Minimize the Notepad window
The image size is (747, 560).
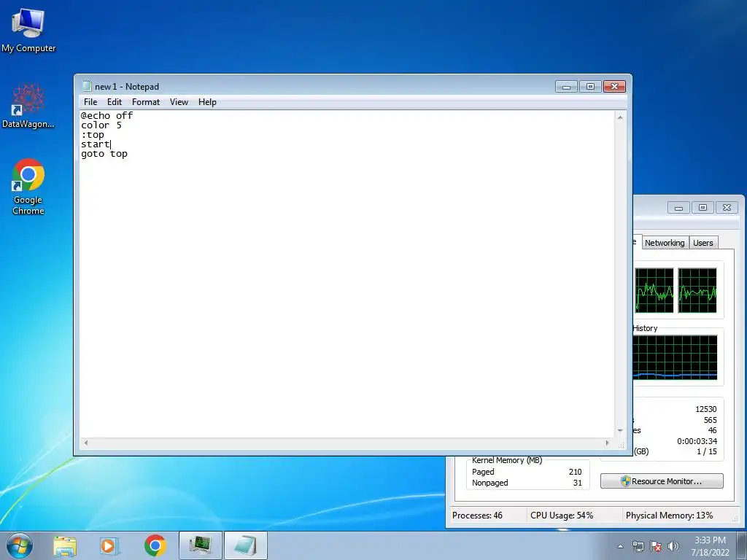click(566, 87)
